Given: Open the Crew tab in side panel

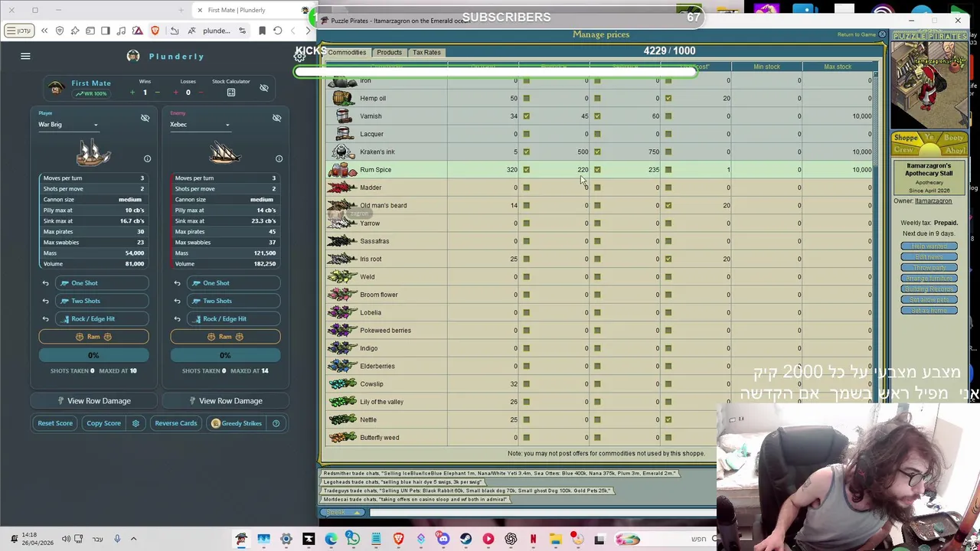Looking at the screenshot, I should tap(904, 151).
